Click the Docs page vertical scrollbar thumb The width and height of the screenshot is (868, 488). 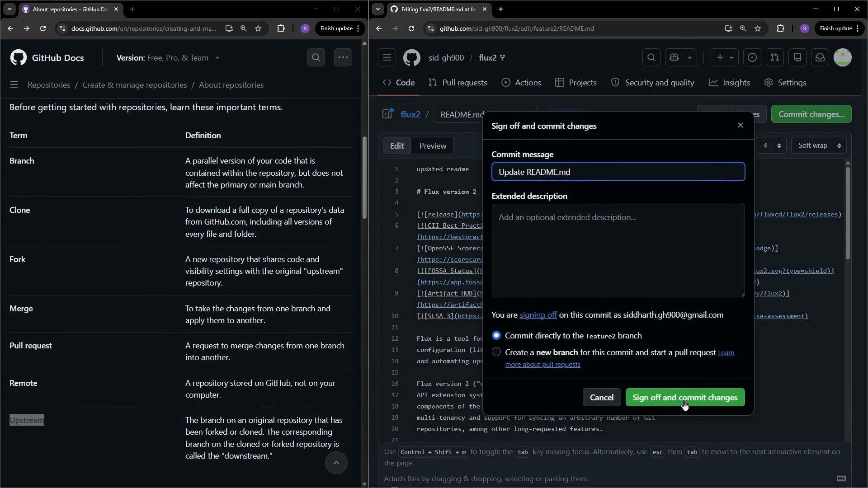(x=364, y=178)
